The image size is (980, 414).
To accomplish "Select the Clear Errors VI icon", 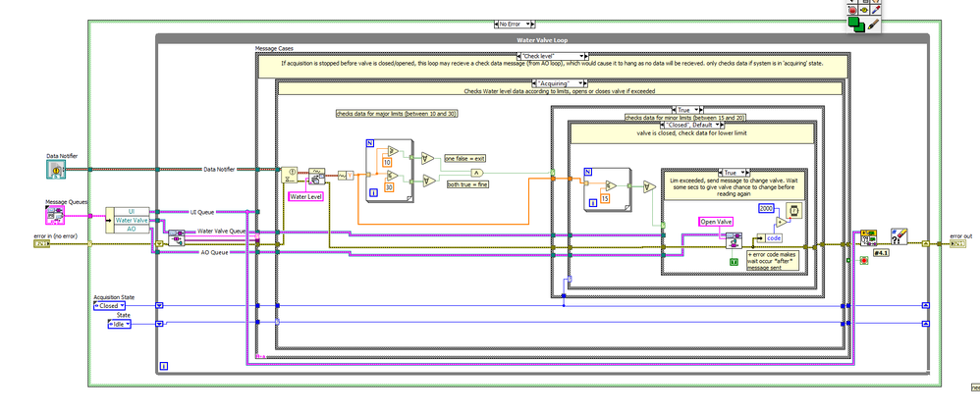I will 898,237.
